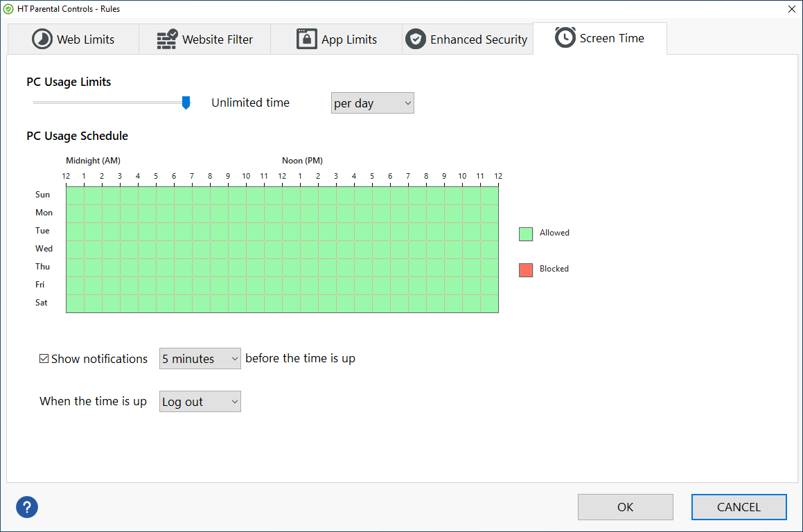The width and height of the screenshot is (803, 532).
Task: Open help via the question mark icon
Action: point(26,507)
